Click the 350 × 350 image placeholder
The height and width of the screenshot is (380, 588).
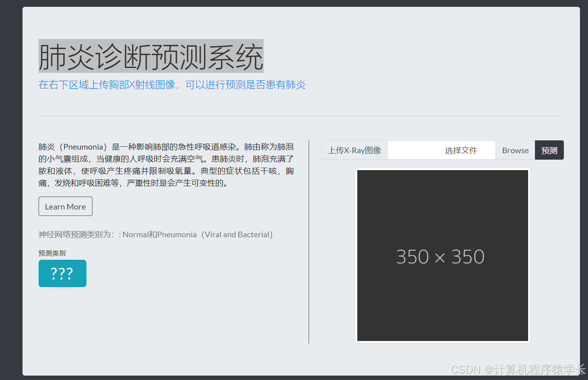tap(442, 256)
